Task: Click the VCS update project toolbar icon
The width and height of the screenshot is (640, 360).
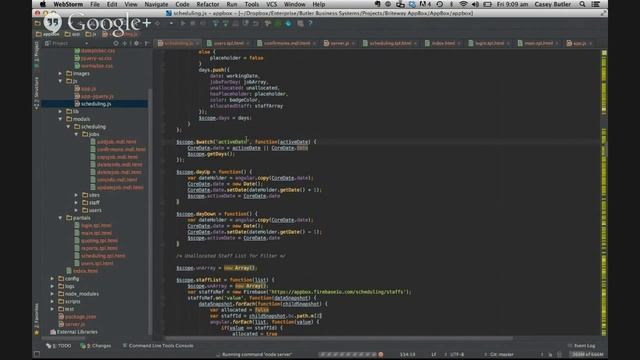Action: click(x=216, y=24)
